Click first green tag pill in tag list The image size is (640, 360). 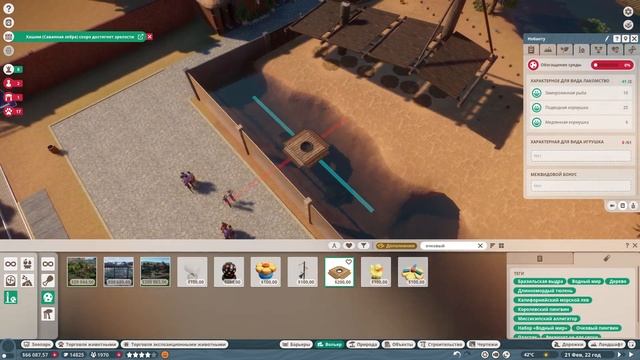(x=540, y=281)
